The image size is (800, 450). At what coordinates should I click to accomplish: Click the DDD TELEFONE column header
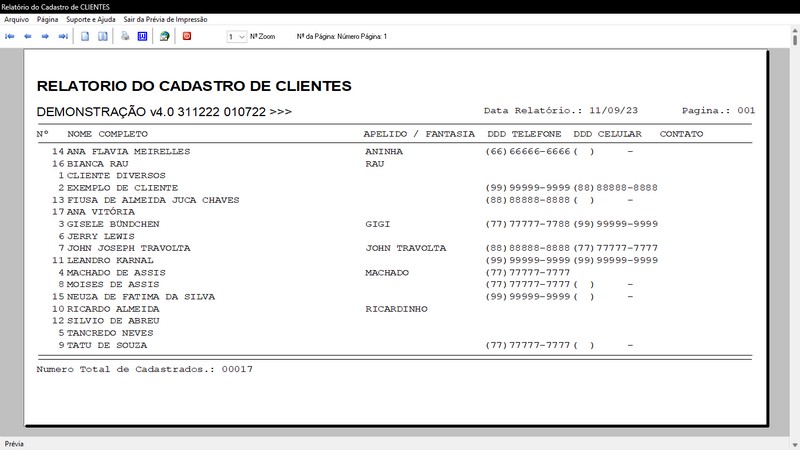point(524,134)
